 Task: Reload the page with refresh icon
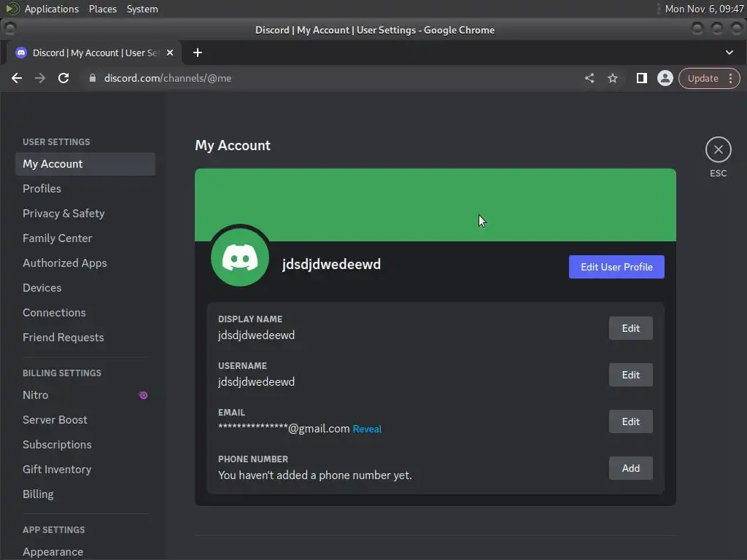pos(63,78)
